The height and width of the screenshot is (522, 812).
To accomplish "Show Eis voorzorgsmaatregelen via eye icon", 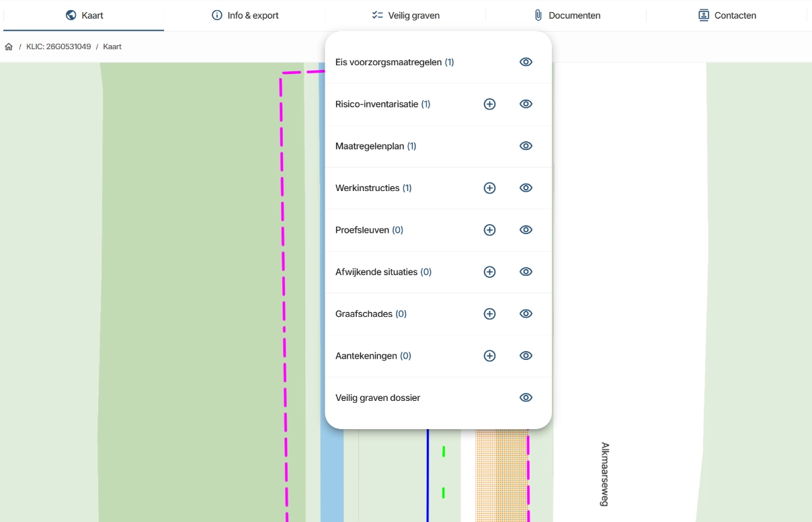I will (526, 62).
